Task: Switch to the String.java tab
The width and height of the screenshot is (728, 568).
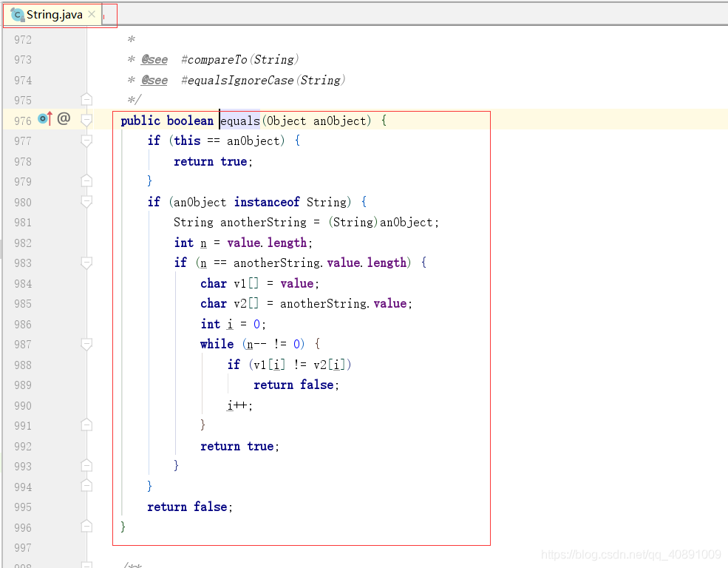Action: 53,15
